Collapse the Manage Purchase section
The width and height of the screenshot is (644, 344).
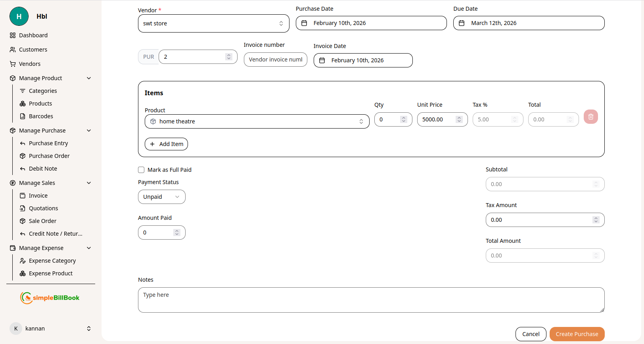89,131
